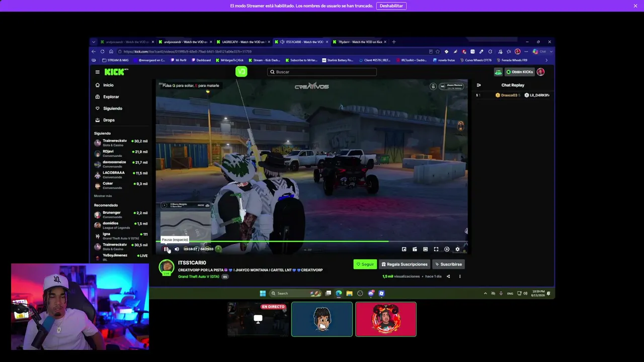Screen dimensions: 644x362
Task: Switch to 7Ryderrr browser tab
Action: click(x=359, y=42)
